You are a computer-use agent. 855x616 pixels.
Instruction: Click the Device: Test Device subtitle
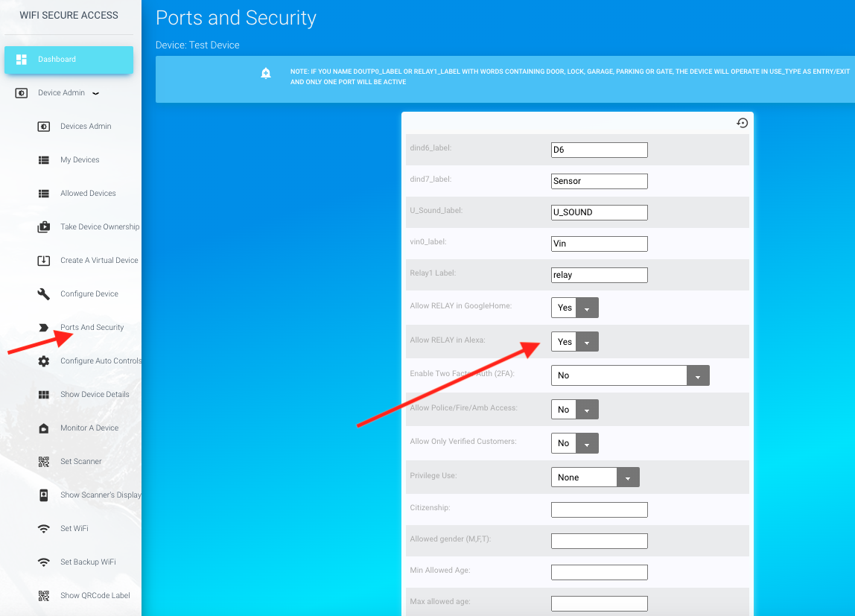(x=197, y=45)
